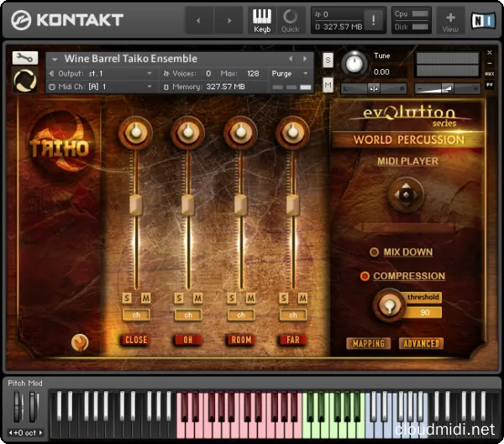Click the ROOM mic fader handle
Screen dimensions: 504x444
coord(240,205)
